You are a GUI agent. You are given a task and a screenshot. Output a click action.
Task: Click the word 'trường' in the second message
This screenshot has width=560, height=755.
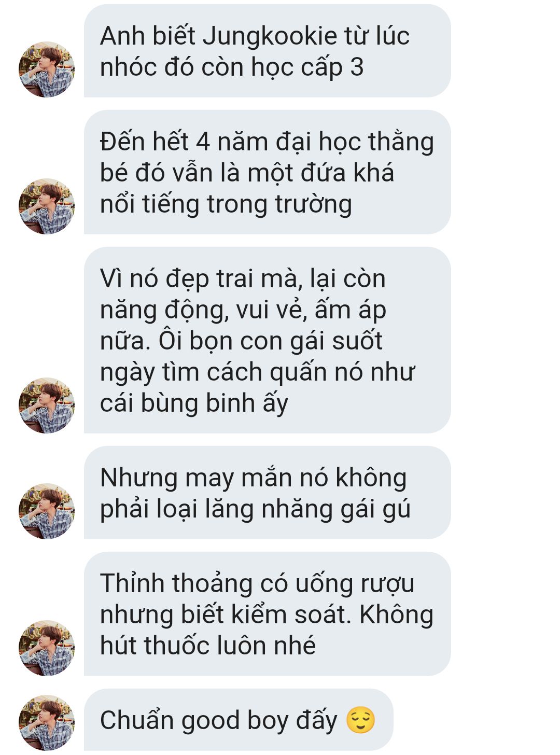tap(314, 204)
